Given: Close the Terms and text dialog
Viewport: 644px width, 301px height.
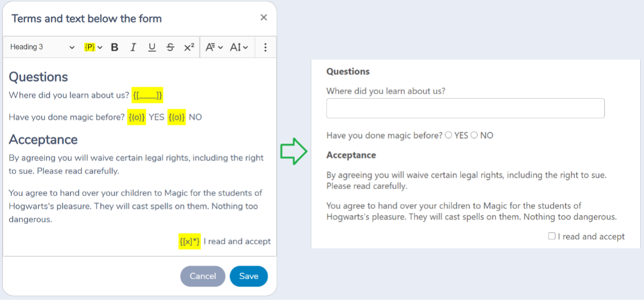Looking at the screenshot, I should (x=264, y=17).
